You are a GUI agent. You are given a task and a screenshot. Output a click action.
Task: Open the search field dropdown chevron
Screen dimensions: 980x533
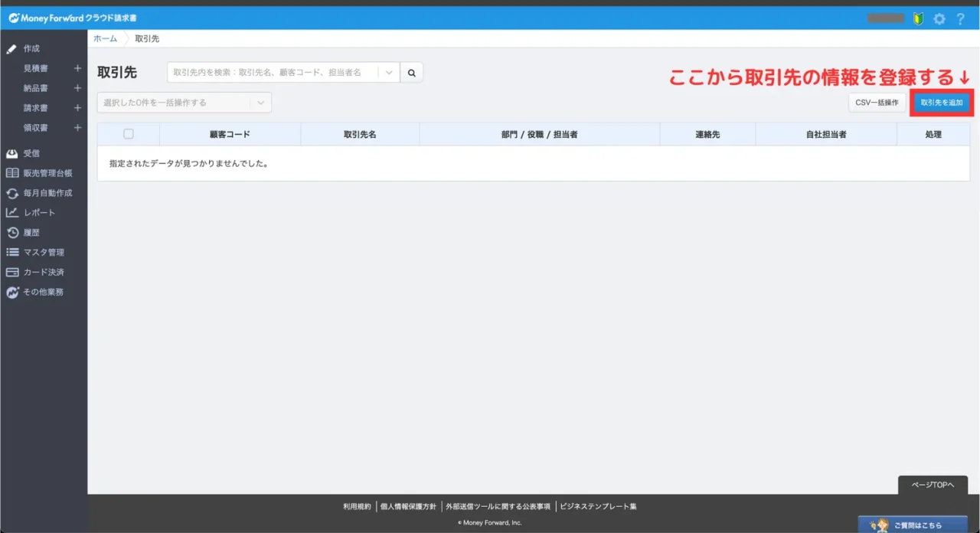coord(389,73)
